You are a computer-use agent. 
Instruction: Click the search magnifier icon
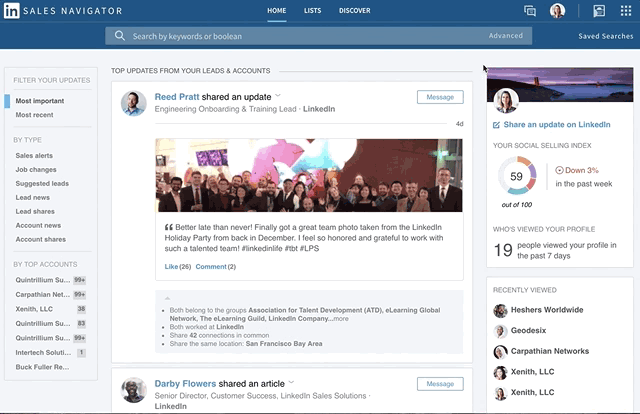[x=120, y=36]
